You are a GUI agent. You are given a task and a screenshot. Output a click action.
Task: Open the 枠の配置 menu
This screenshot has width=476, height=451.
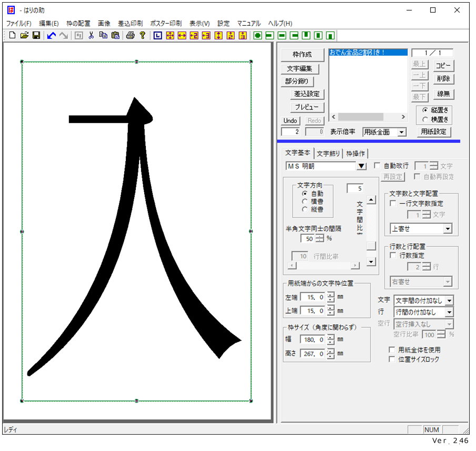point(78,23)
